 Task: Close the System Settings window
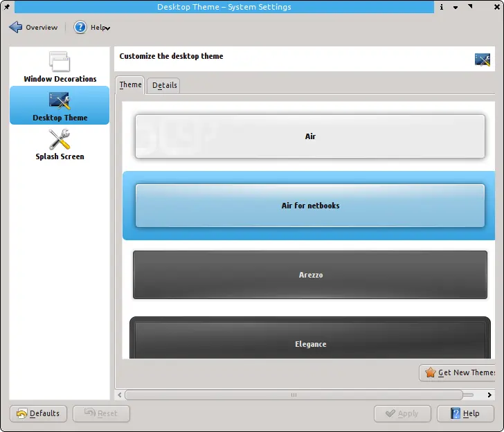[496, 7]
